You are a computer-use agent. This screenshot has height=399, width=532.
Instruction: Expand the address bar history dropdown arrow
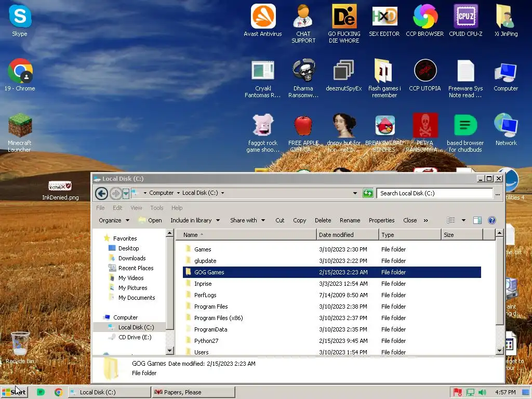[355, 193]
